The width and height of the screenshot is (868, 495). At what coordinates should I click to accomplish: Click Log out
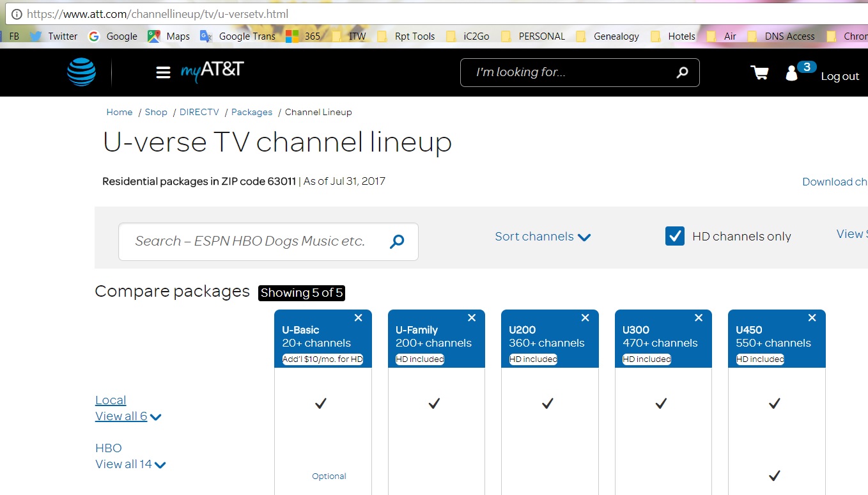click(840, 76)
